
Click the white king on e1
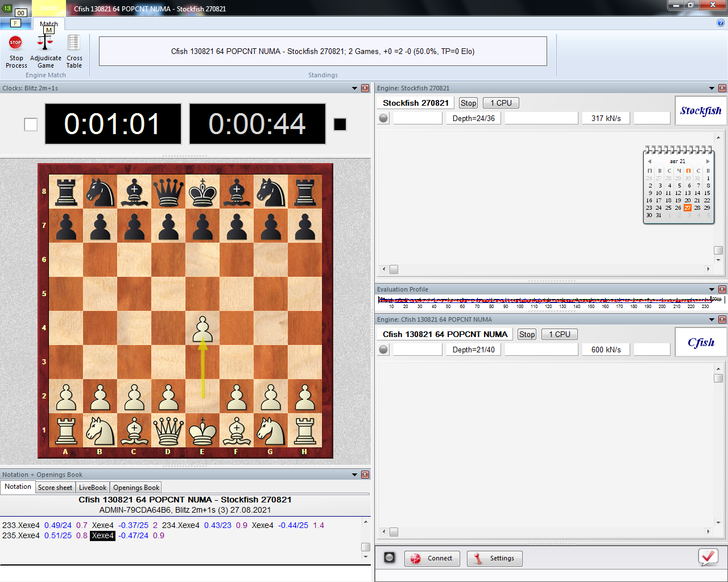point(202,430)
